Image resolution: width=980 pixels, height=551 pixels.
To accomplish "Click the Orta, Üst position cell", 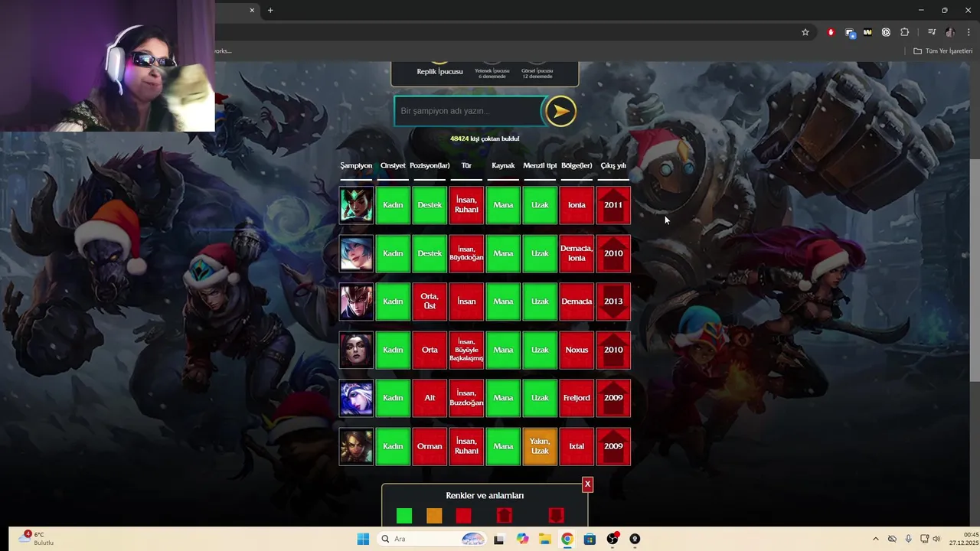I will click(x=430, y=302).
